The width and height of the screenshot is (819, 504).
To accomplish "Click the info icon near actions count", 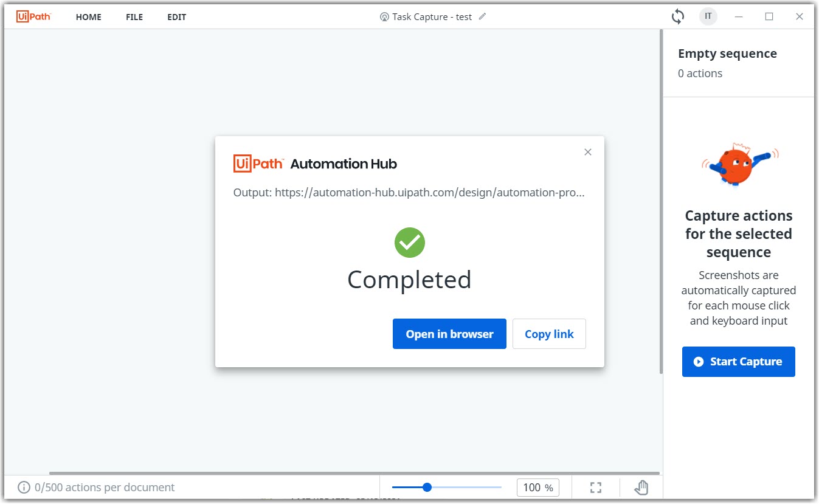I will point(24,488).
